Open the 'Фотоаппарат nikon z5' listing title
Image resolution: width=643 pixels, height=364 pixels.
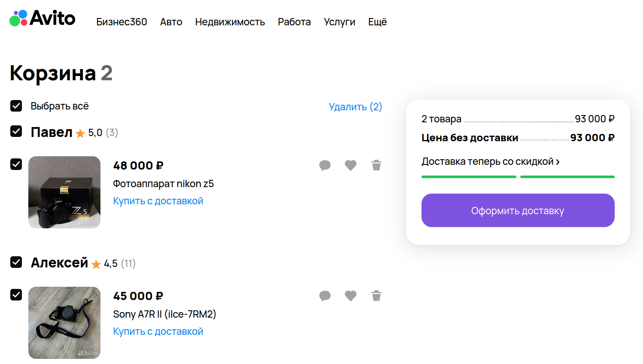click(x=164, y=184)
